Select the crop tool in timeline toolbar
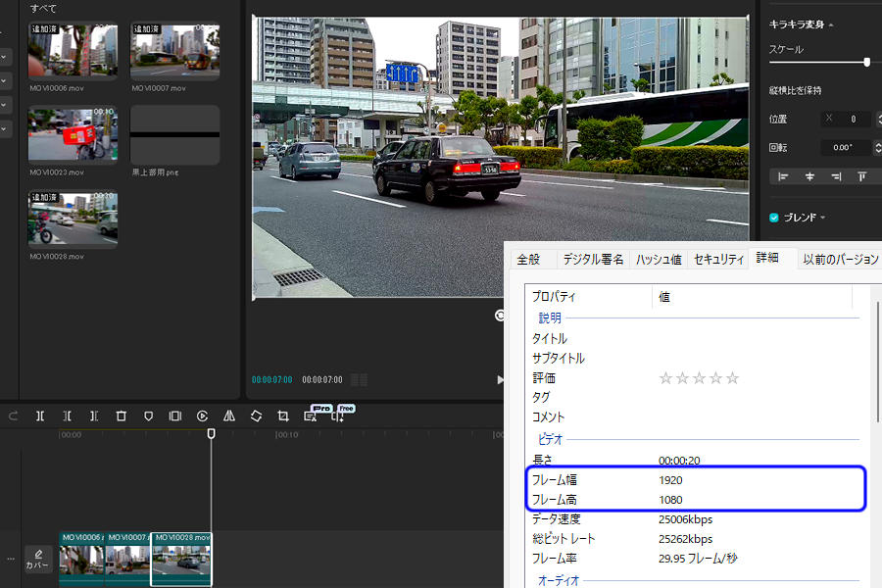The width and height of the screenshot is (882, 588). (x=282, y=416)
